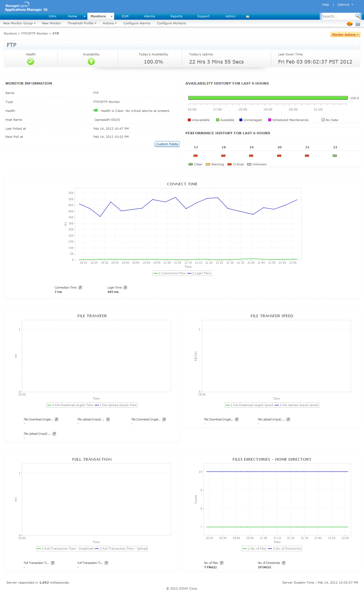Open the pie chart reports icon
This screenshot has width=364, height=592.
point(349,24)
